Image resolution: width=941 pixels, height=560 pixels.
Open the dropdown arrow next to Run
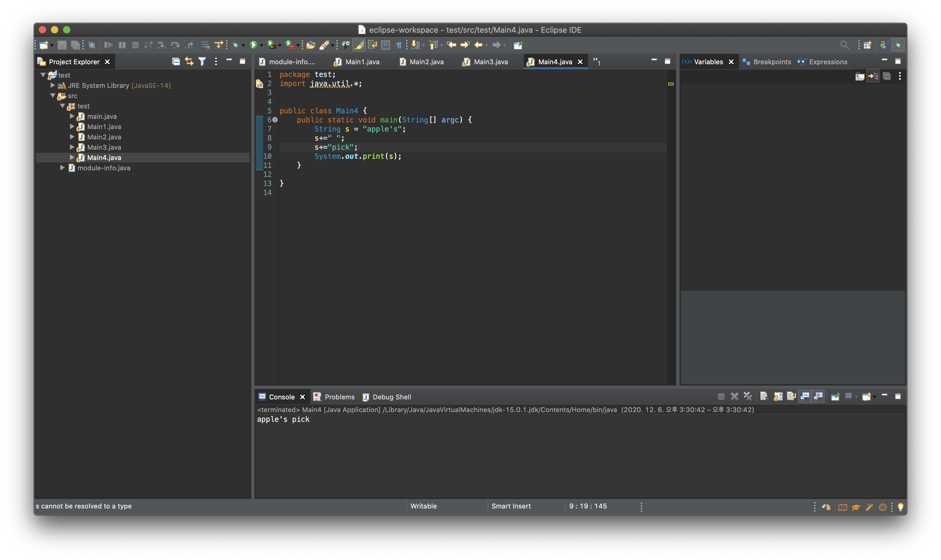click(x=262, y=46)
